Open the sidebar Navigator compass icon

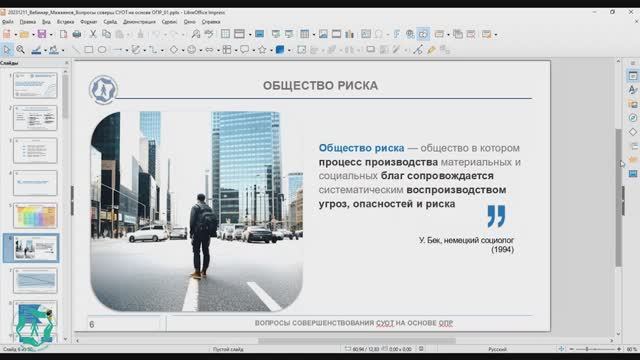click(x=633, y=118)
